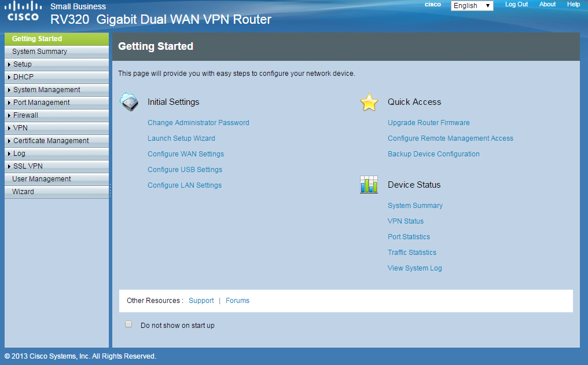Image resolution: width=588 pixels, height=365 pixels.
Task: Open the Wizard sidebar item
Action: [23, 192]
